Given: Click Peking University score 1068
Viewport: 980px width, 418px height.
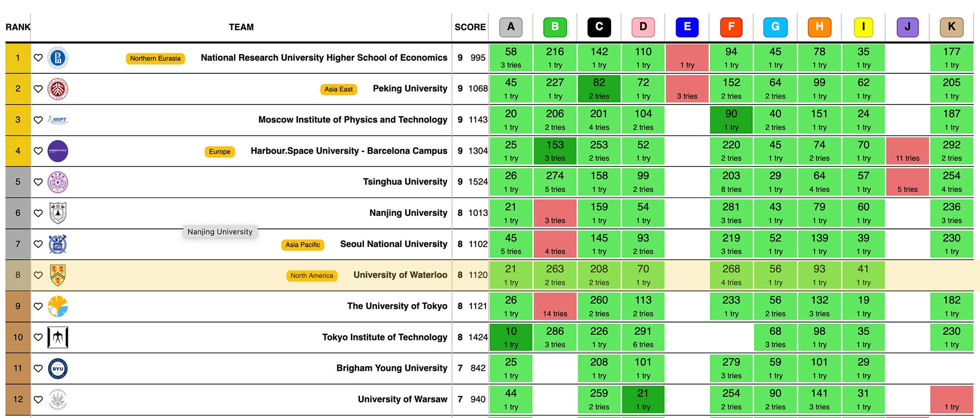Looking at the screenshot, I should [478, 88].
